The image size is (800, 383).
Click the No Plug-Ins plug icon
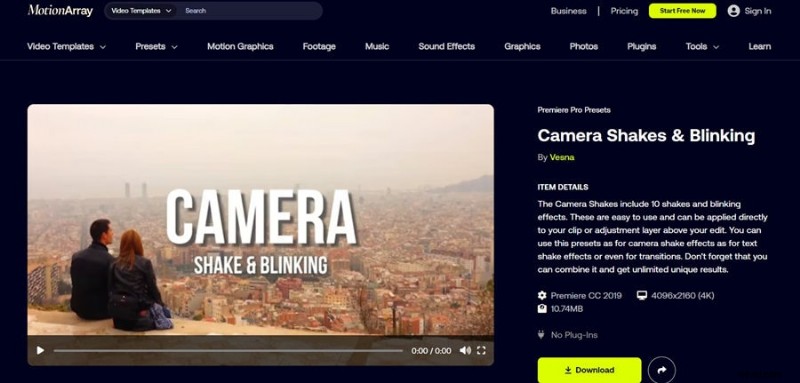[x=541, y=335]
